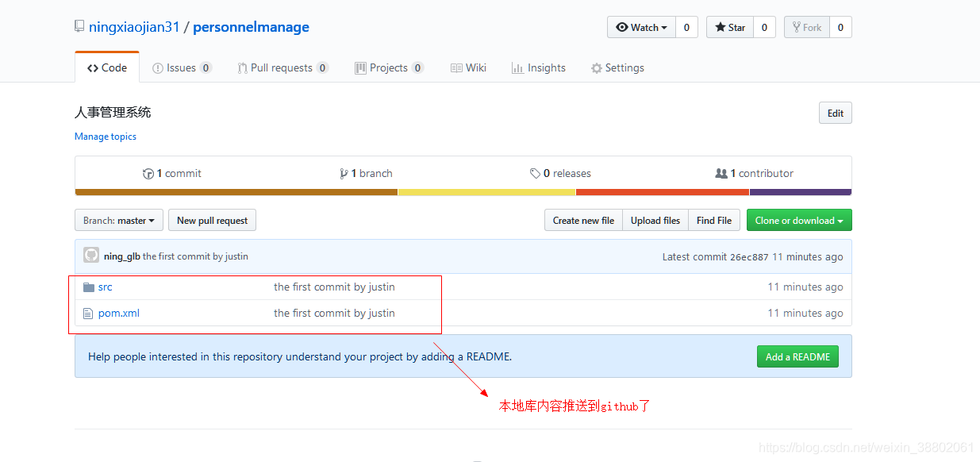Open the src folder
Viewport: 980px width, 462px height.
(x=106, y=287)
